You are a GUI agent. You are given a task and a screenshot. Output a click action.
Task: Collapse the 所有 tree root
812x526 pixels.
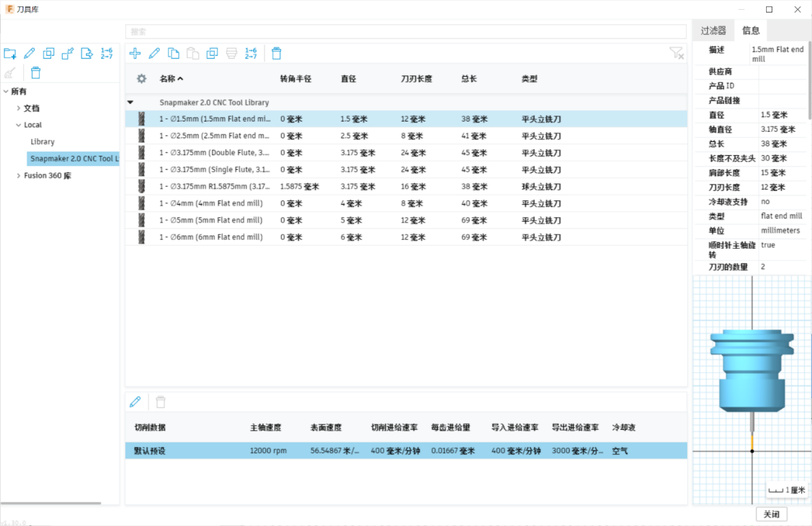point(6,92)
